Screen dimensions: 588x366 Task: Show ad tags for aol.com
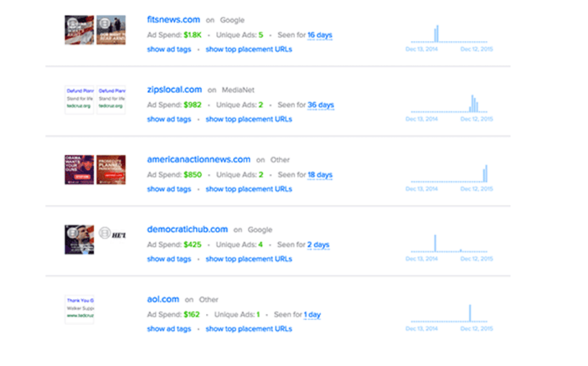pos(169,329)
